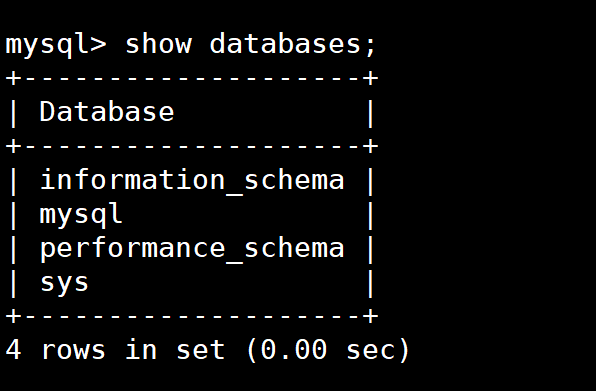Click the left pipe before sys
The image size is (596, 391).
point(13,283)
